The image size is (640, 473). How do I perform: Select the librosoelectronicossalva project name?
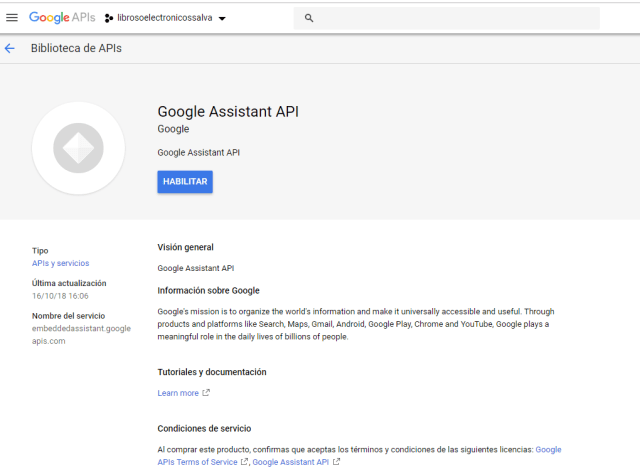click(x=164, y=18)
